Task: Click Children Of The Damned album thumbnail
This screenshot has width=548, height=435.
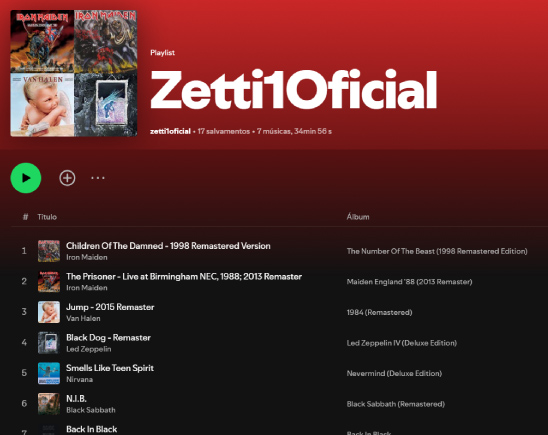Action: click(x=49, y=251)
